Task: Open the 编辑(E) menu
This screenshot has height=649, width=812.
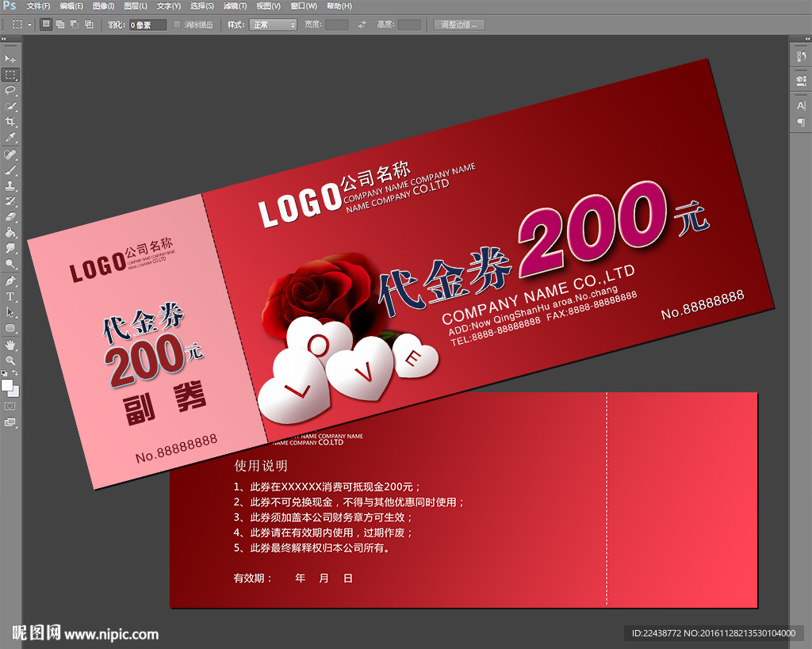Action: [x=71, y=6]
